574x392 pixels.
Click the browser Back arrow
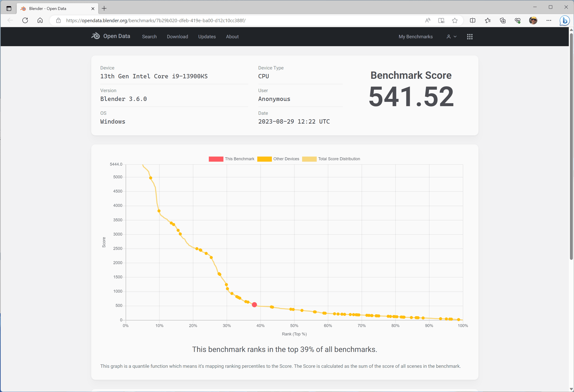10,21
